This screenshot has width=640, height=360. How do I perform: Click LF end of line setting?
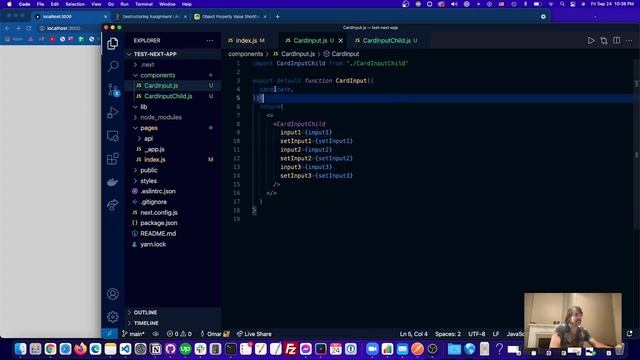[496, 334]
